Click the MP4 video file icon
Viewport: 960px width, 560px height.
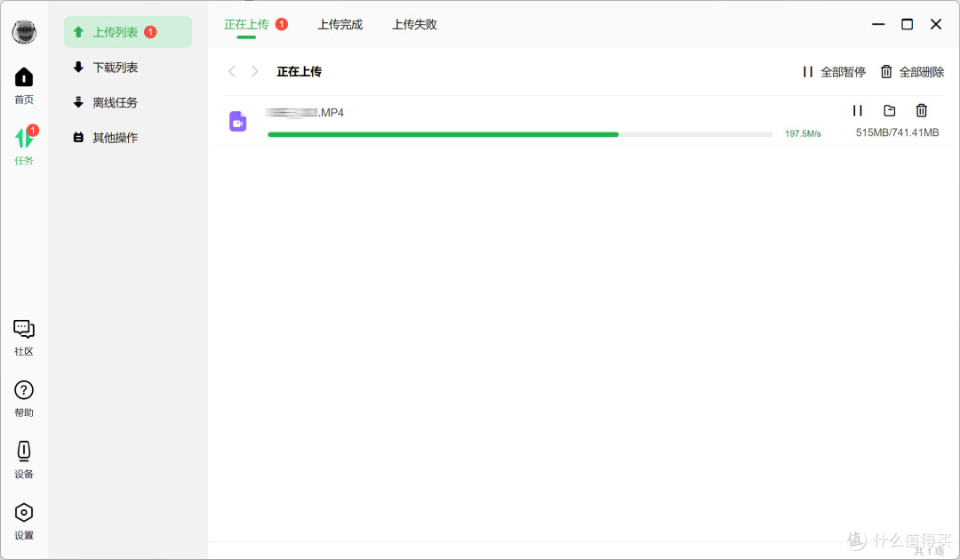click(x=238, y=121)
